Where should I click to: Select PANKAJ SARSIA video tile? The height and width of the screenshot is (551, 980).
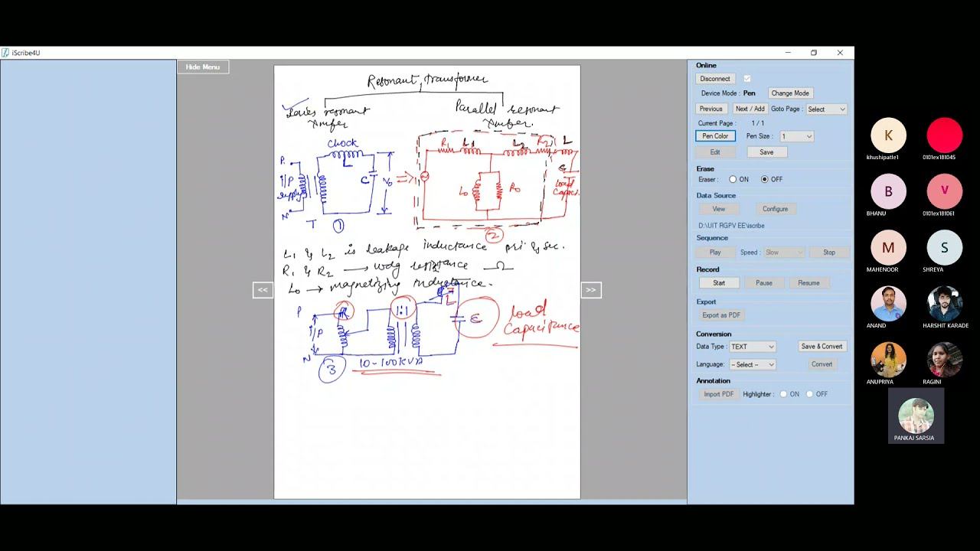point(916,416)
